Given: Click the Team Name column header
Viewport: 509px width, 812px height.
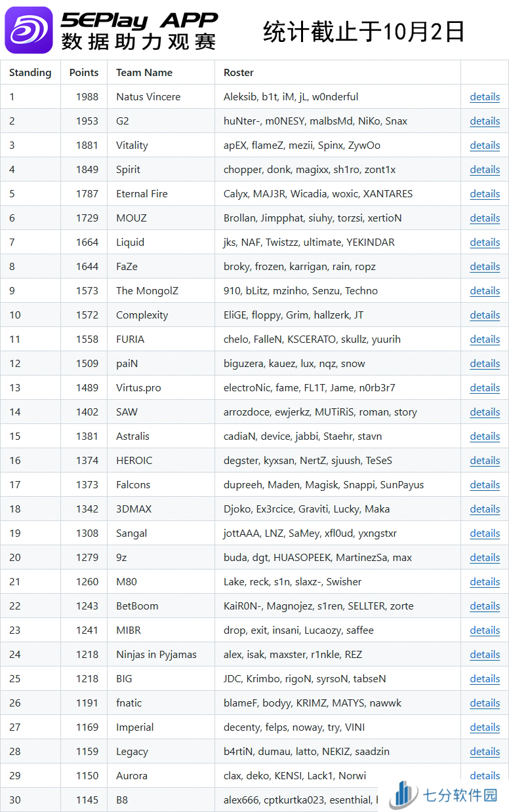Looking at the screenshot, I should 144,73.
